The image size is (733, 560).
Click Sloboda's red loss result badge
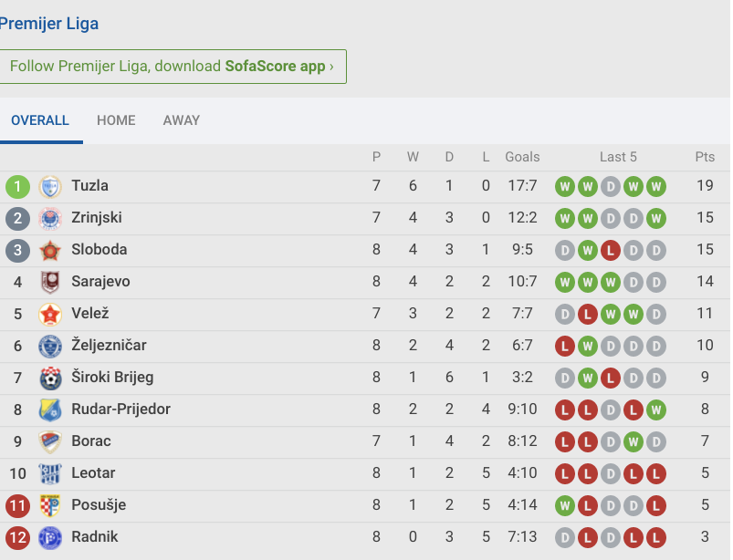pos(610,250)
